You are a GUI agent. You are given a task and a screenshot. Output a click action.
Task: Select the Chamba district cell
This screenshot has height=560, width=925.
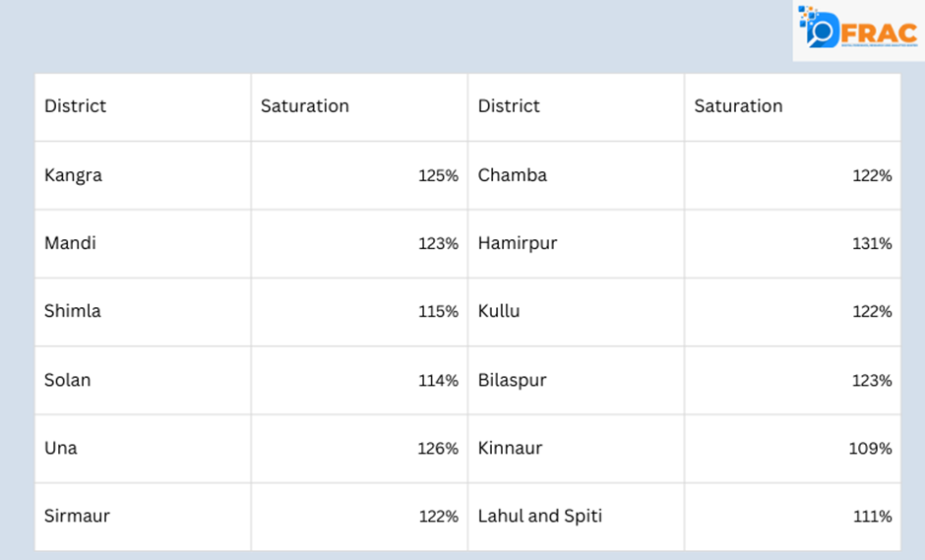tap(513, 175)
